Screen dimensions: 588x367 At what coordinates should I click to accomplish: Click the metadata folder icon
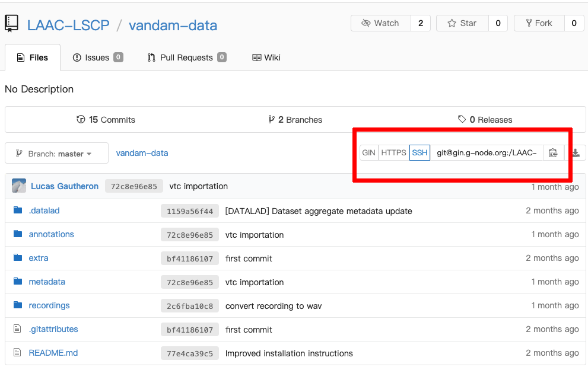(x=18, y=281)
